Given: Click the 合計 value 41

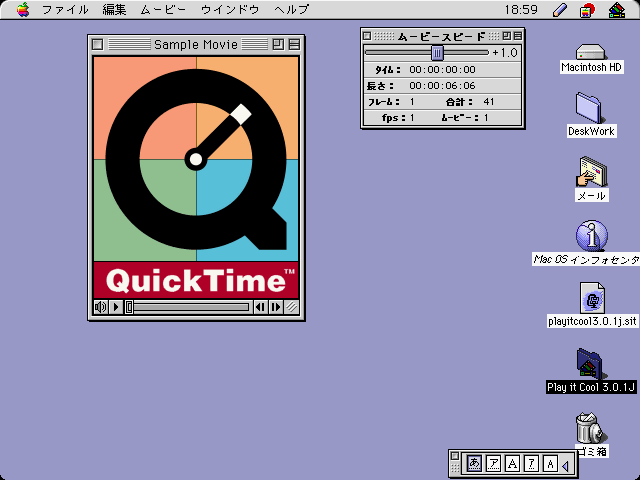Looking at the screenshot, I should pos(489,102).
